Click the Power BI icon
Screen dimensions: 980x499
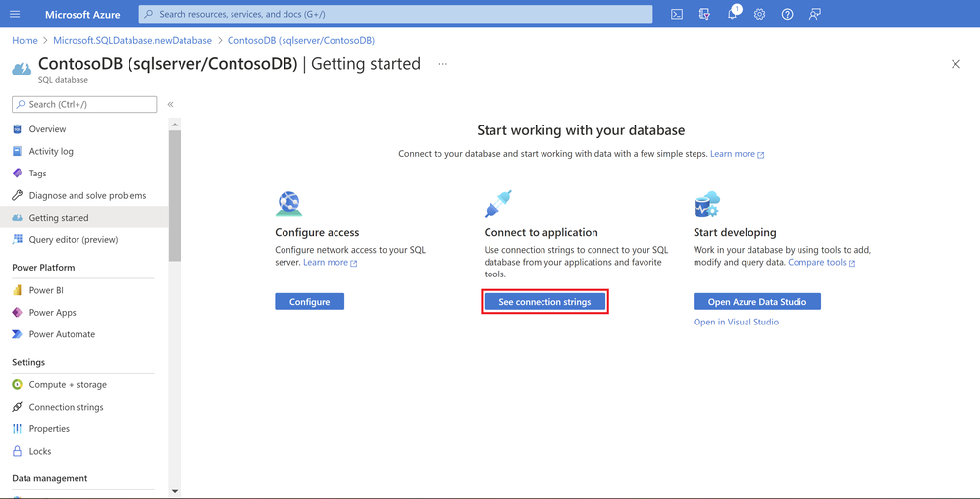[x=18, y=290]
